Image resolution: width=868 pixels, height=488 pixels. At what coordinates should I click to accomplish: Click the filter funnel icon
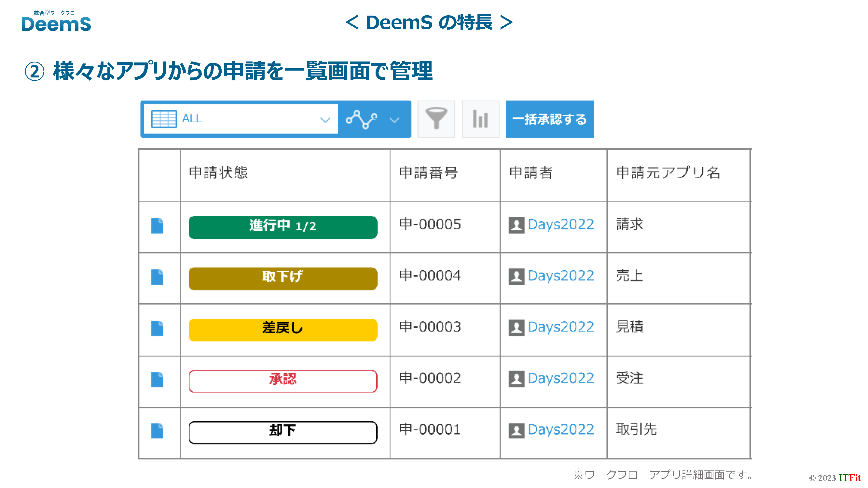[436, 119]
